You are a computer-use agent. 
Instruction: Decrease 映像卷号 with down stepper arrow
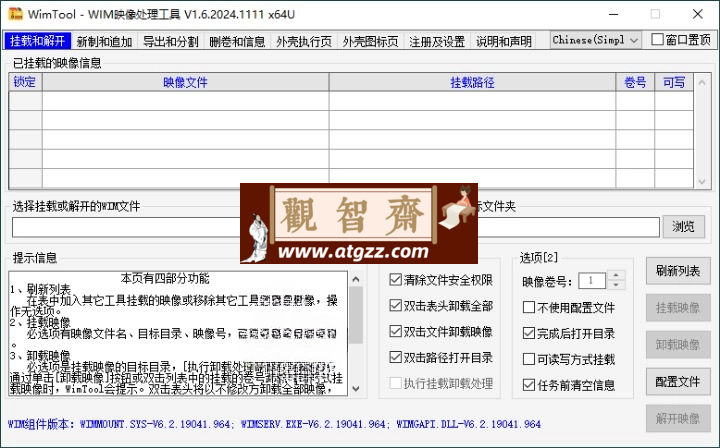[x=616, y=285]
